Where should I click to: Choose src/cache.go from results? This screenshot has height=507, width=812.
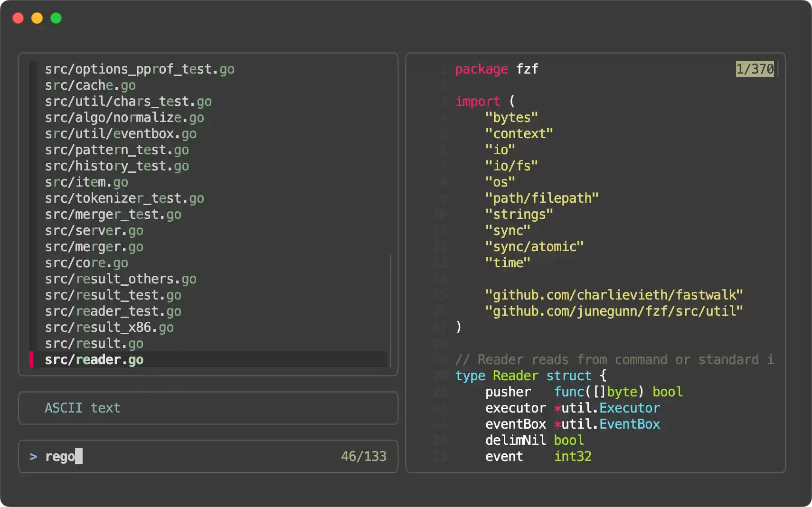(x=90, y=85)
